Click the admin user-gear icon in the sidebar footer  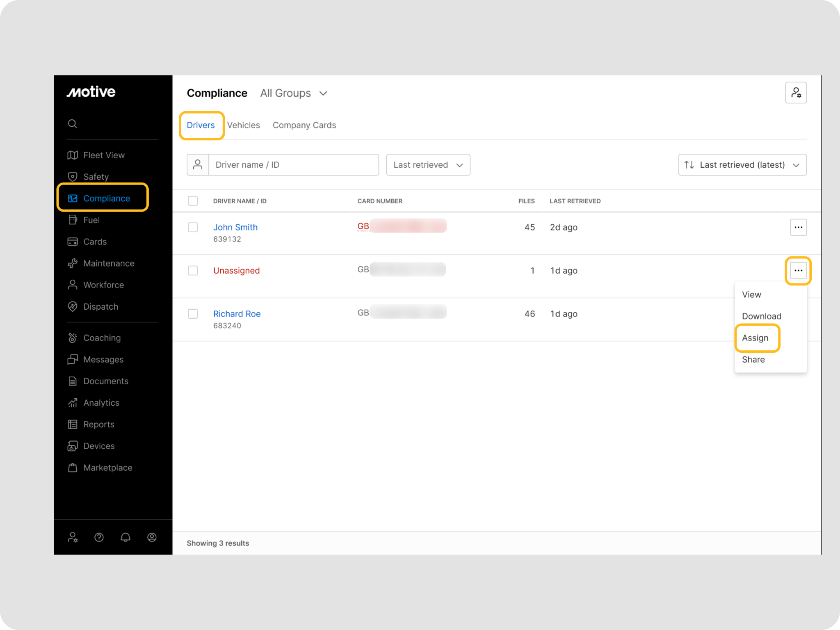73,537
